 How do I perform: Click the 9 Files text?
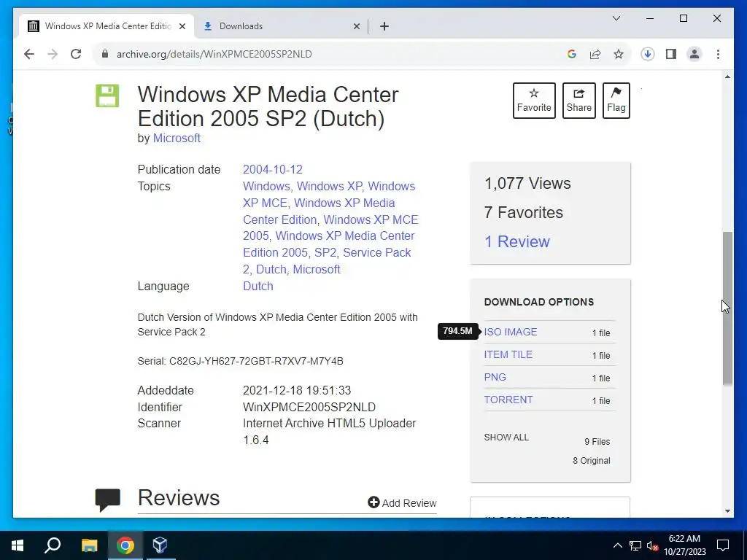(x=597, y=442)
